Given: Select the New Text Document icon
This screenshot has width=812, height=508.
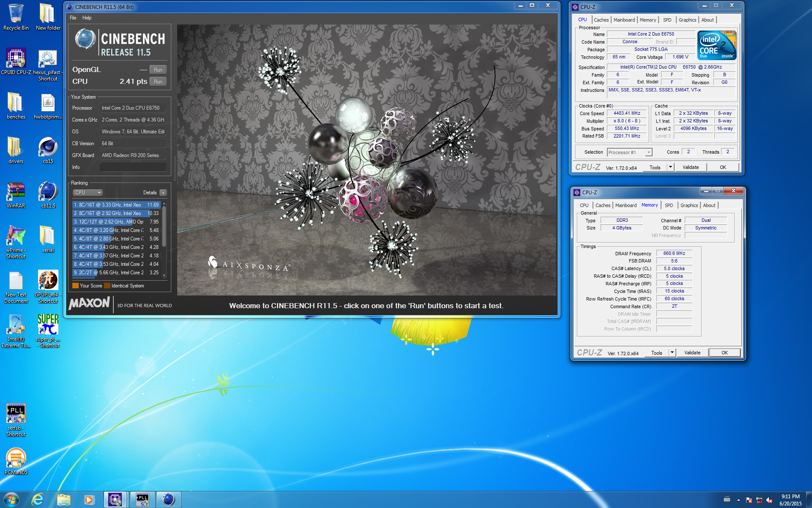Looking at the screenshot, I should click(16, 287).
